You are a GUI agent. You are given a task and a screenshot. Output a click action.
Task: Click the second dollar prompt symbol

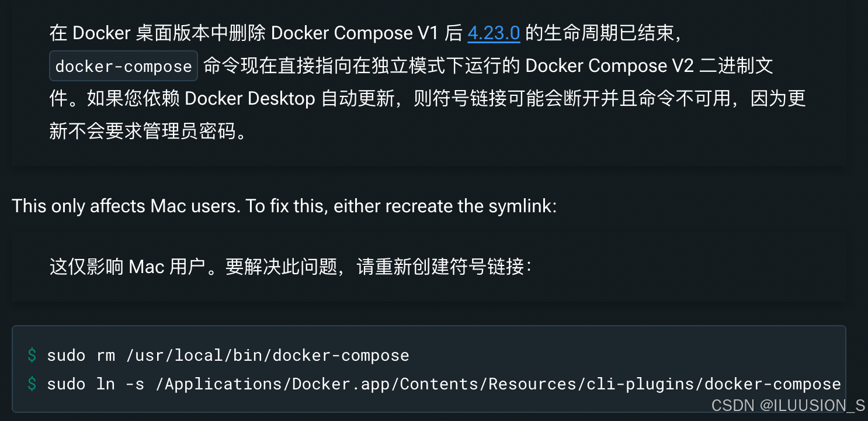pyautogui.click(x=32, y=384)
